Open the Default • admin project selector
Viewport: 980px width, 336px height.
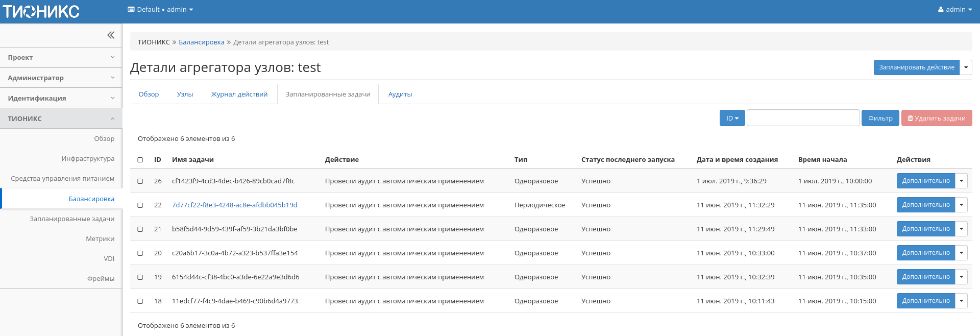(x=160, y=10)
